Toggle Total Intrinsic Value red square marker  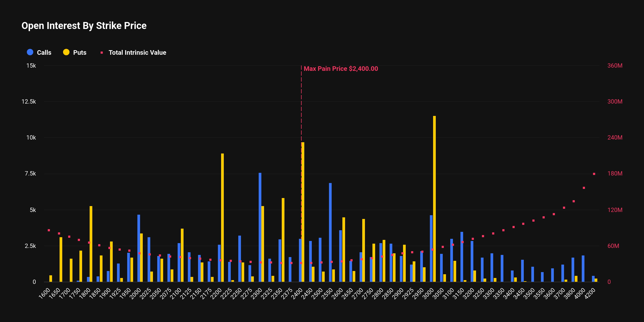click(x=102, y=53)
